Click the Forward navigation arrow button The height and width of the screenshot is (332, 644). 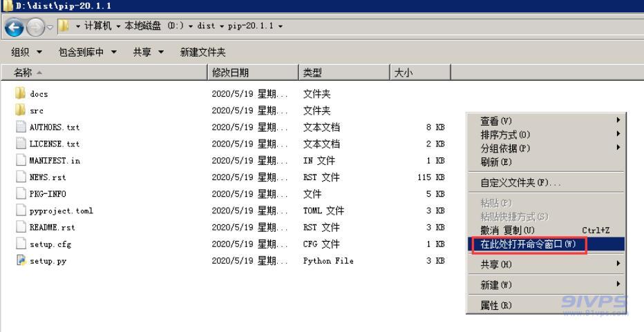(x=35, y=28)
